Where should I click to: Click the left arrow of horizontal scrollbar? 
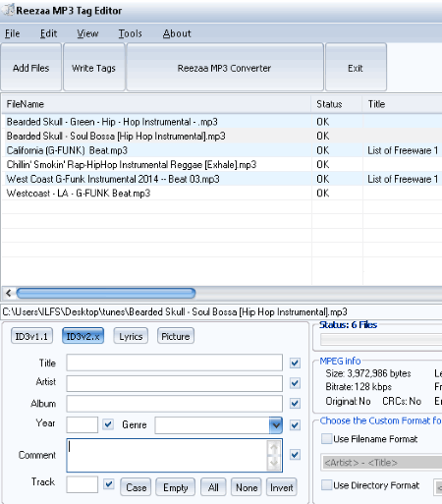point(9,293)
